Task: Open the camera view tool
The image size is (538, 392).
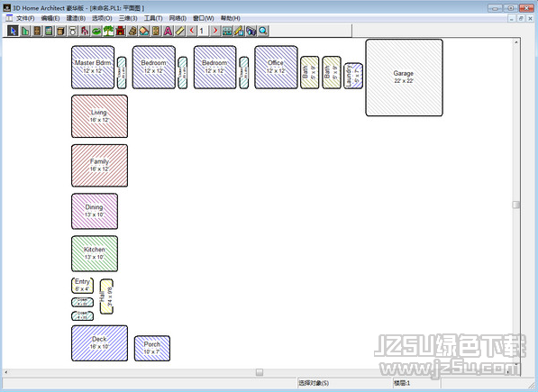Action: tap(251, 32)
